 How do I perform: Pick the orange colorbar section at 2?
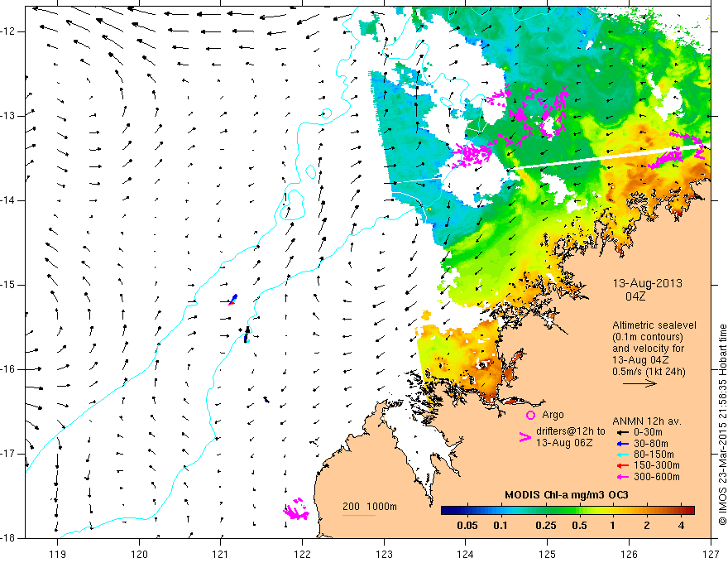click(646, 511)
